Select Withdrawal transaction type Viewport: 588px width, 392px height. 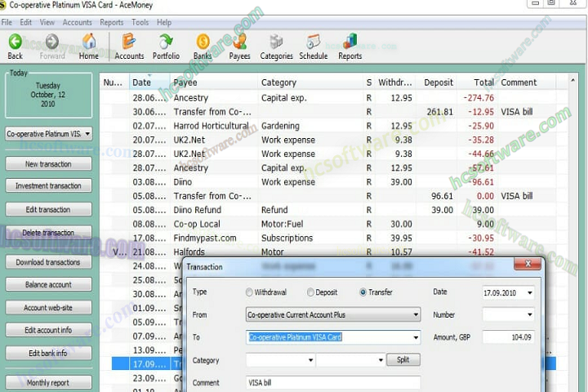pyautogui.click(x=249, y=292)
